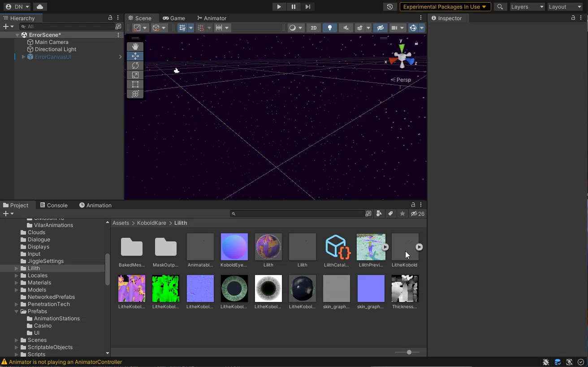Open the Hierarchy create plus dropdown
Image resolution: width=588 pixels, height=367 pixels.
(8, 26)
